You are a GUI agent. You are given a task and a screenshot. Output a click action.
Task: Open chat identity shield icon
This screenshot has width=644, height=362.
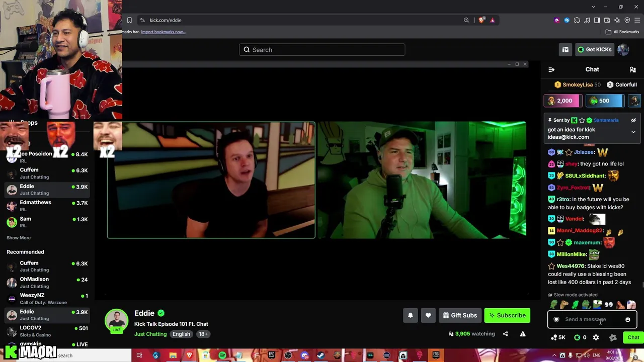click(556, 319)
